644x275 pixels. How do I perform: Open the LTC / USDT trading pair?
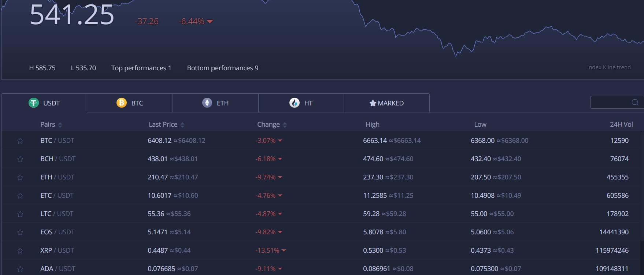click(57, 214)
